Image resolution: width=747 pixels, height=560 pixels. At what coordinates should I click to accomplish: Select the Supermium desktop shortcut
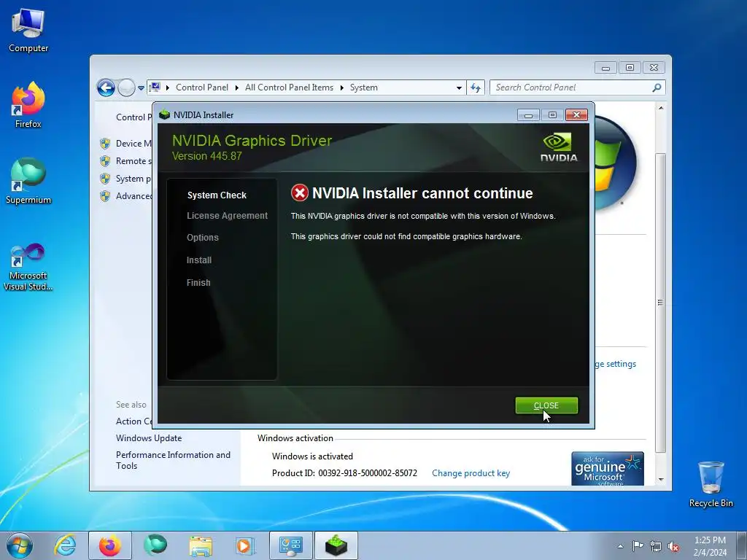pyautogui.click(x=28, y=181)
